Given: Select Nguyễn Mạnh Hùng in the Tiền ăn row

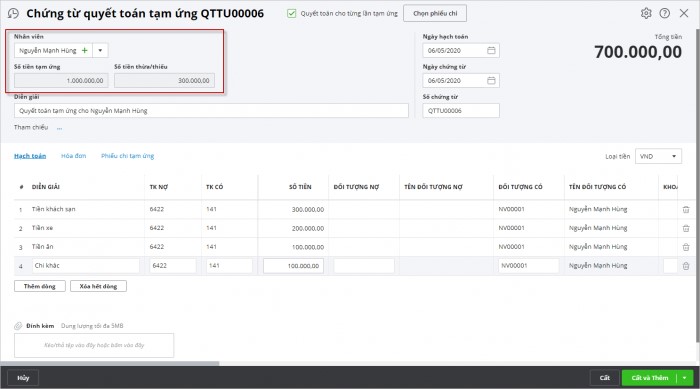Looking at the screenshot, I should pyautogui.click(x=598, y=247).
